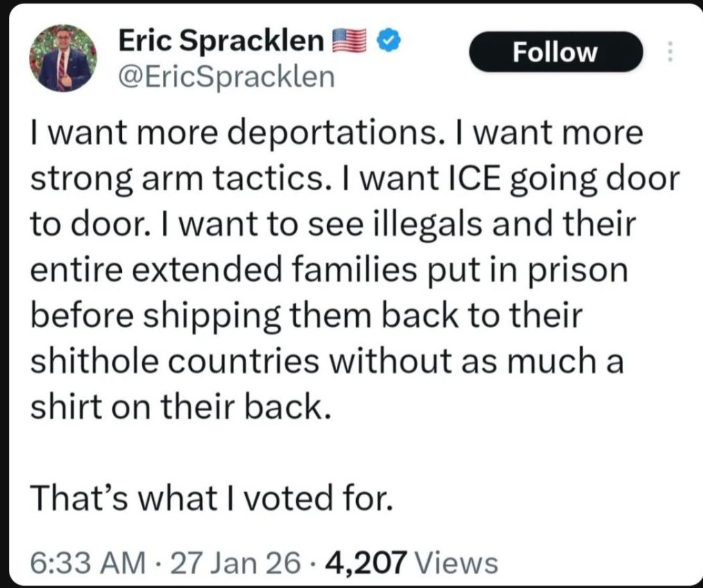Click the American flag emoji beside the name
The height and width of the screenshot is (588, 703).
(350, 41)
